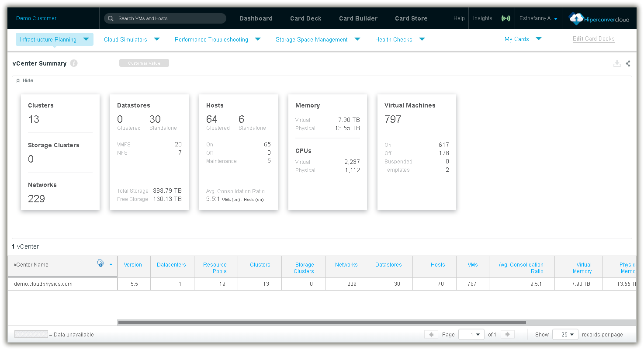Viewport: 644px width, 350px height.
Task: Click the vCenter Summary info icon
Action: coord(74,63)
